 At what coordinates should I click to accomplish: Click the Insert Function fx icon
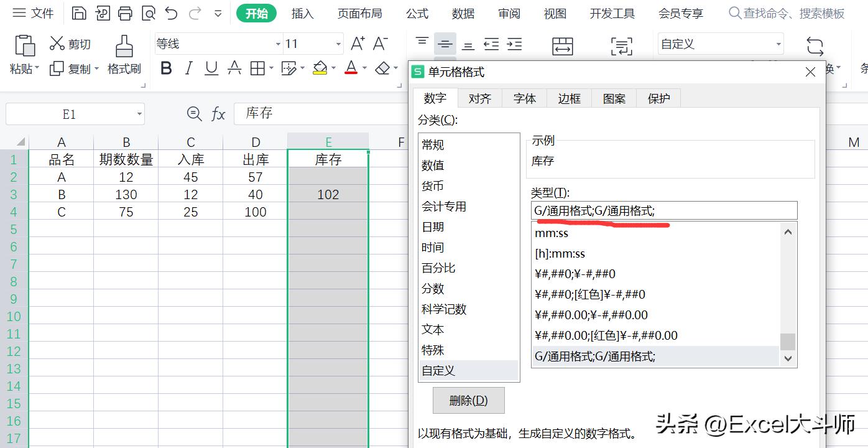tap(218, 114)
